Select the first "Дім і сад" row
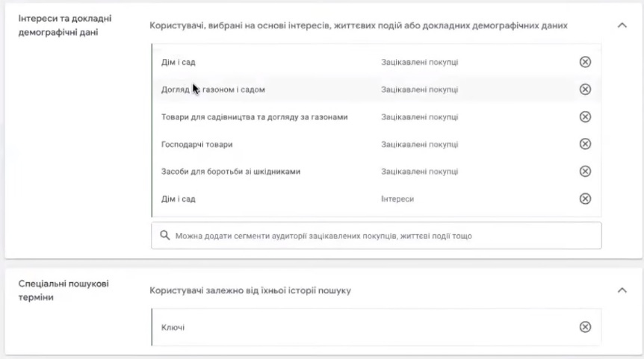644x359 pixels. [x=179, y=62]
